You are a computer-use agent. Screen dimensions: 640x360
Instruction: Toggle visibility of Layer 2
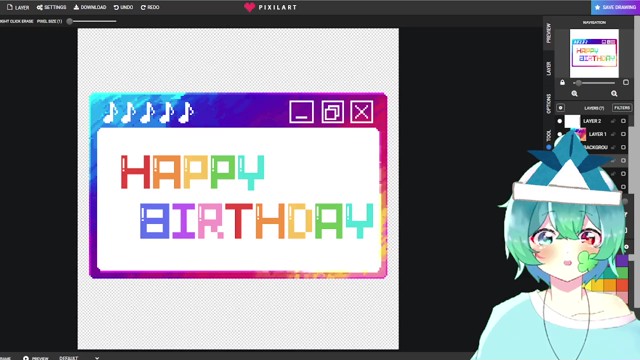560,121
